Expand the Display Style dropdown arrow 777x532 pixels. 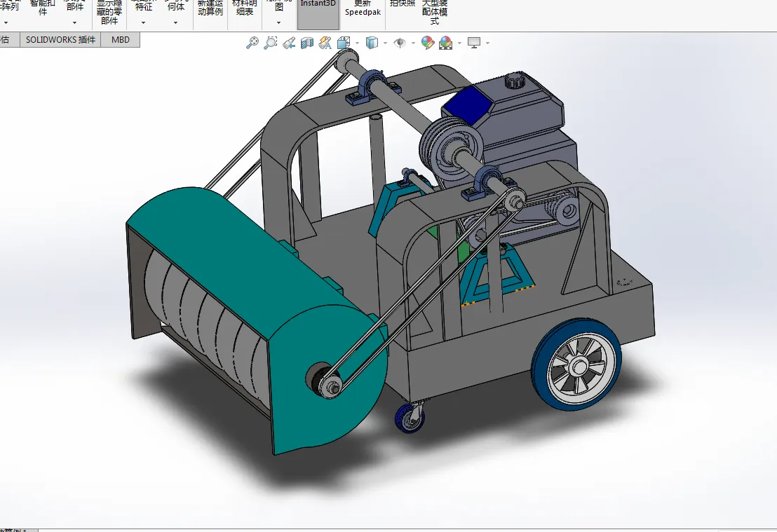point(385,43)
